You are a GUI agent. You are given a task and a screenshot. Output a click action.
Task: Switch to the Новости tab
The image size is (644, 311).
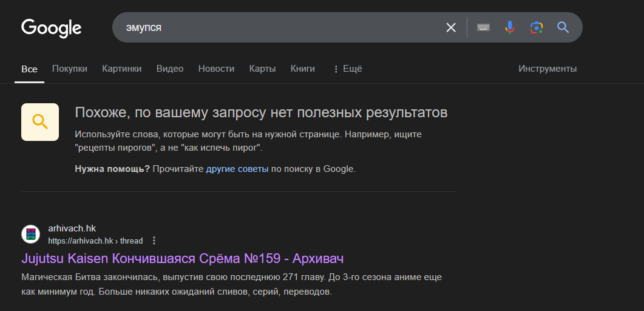[x=216, y=69]
